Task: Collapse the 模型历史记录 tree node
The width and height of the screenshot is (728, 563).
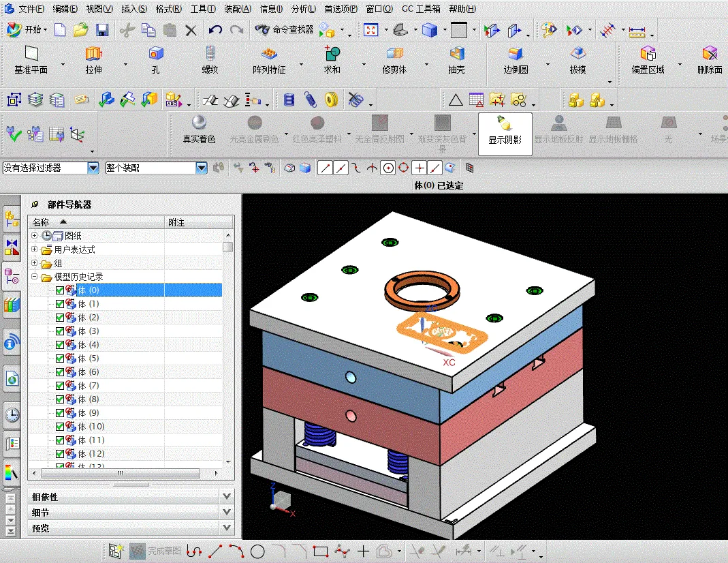Action: [x=35, y=277]
